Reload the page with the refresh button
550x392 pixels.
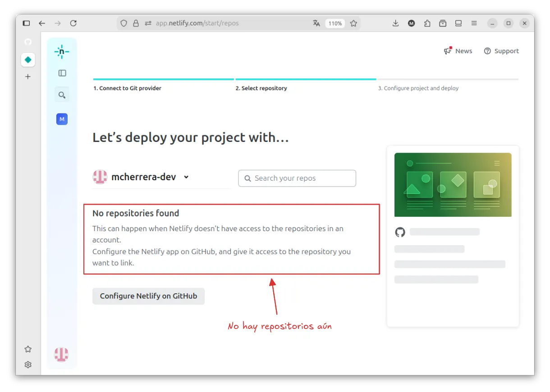(73, 23)
